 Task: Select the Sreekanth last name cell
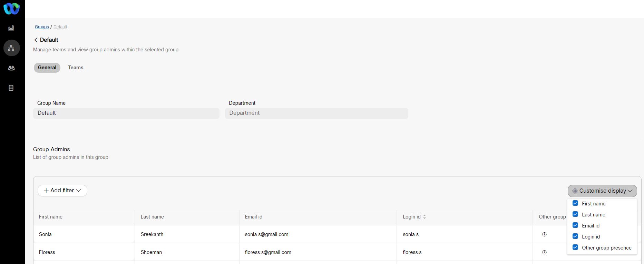point(187,234)
